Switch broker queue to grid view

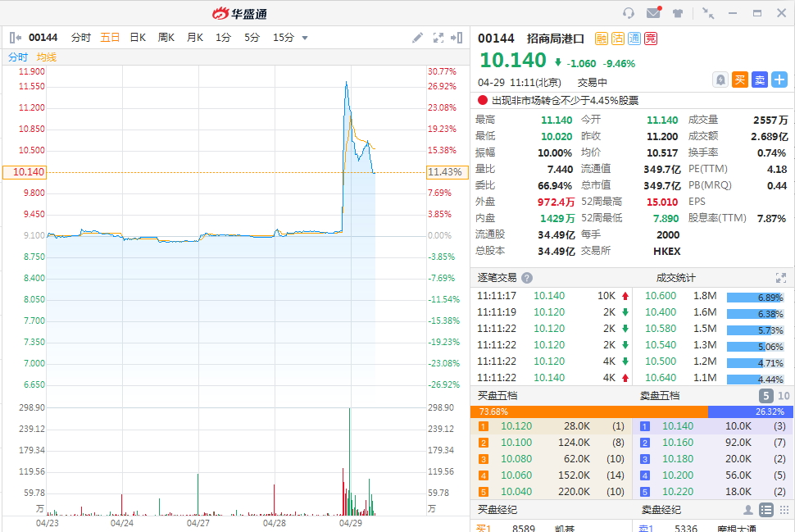pyautogui.click(x=784, y=510)
